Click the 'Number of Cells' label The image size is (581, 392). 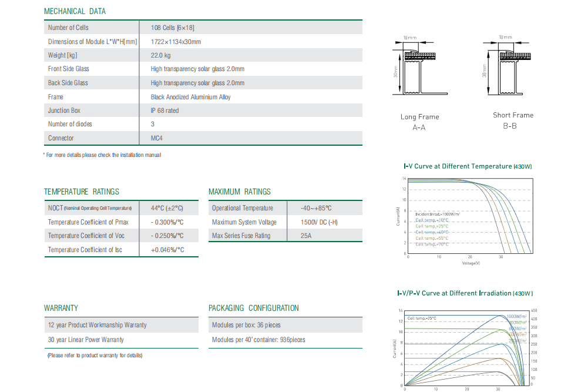(68, 28)
